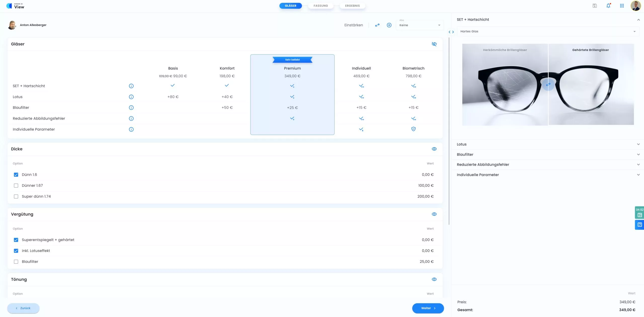This screenshot has height=317, width=644.
Task: Enable the Blaufilter coating option
Action: pos(16,261)
